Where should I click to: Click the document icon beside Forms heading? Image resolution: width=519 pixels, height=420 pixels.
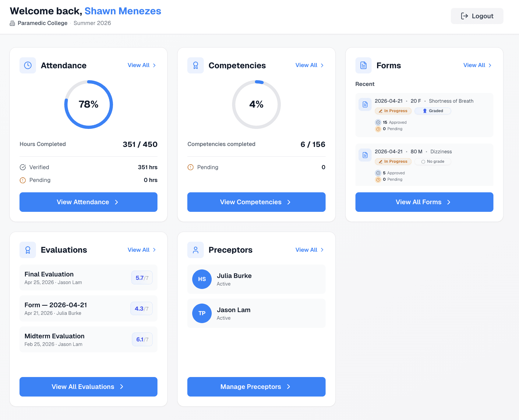click(x=363, y=65)
